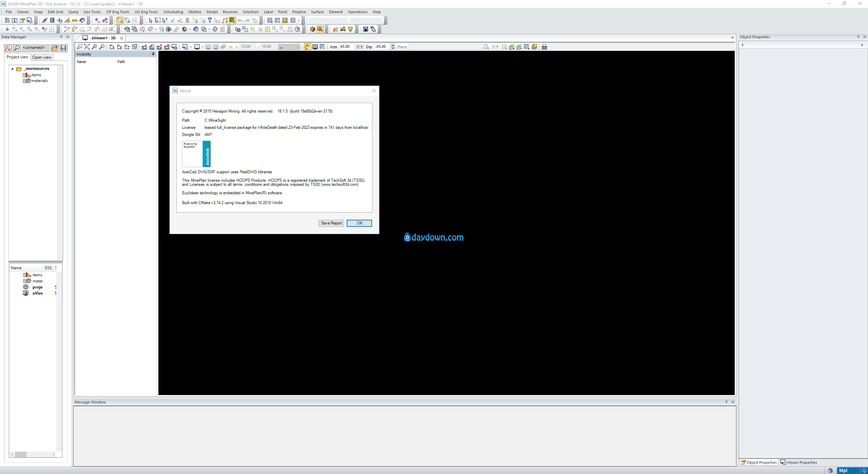Open the units 'm' combo box

[x=289, y=47]
